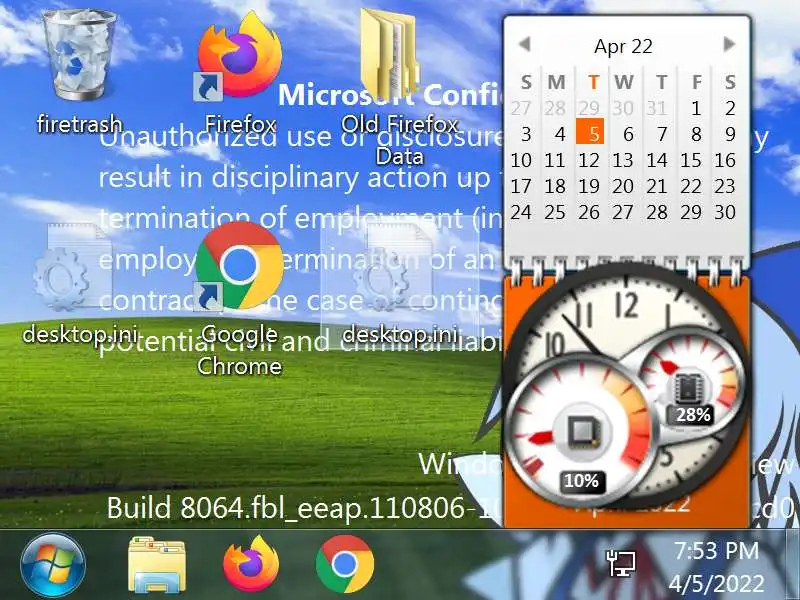Select day 24 in the calendar
This screenshot has height=600, width=800.
(521, 212)
